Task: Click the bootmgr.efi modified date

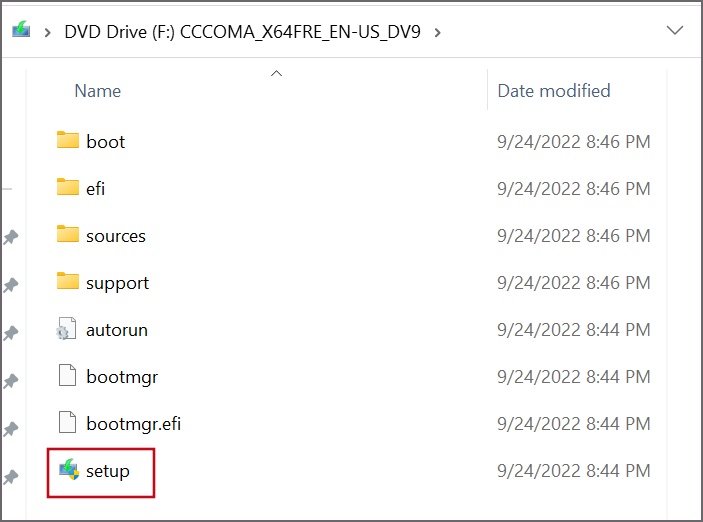Action: [573, 424]
